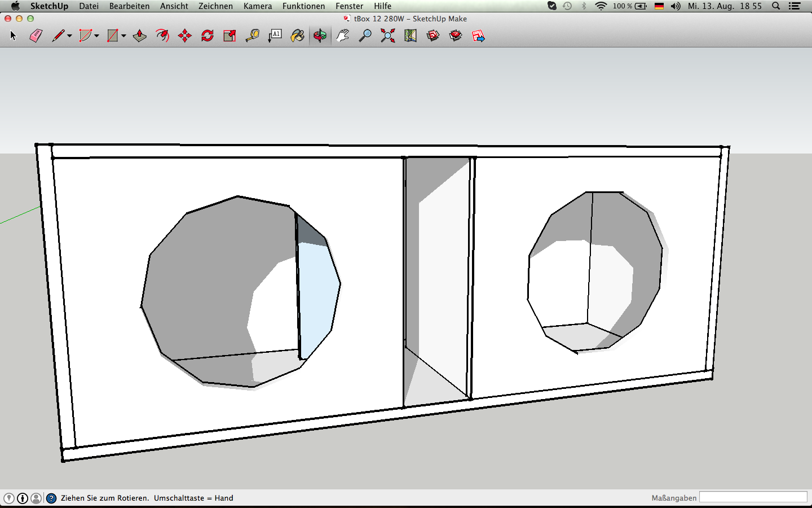The width and height of the screenshot is (812, 508).
Task: Open the geo-location status button
Action: 9,498
